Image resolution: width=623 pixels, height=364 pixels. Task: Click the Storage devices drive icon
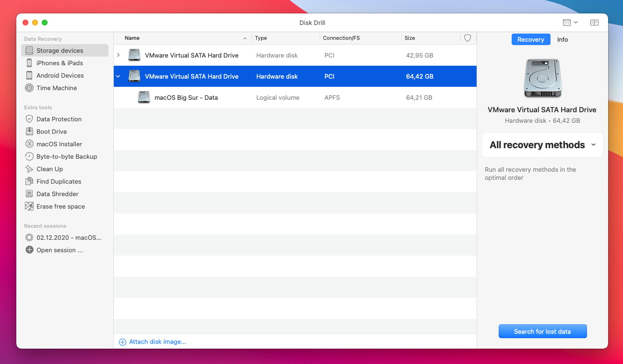pyautogui.click(x=29, y=50)
